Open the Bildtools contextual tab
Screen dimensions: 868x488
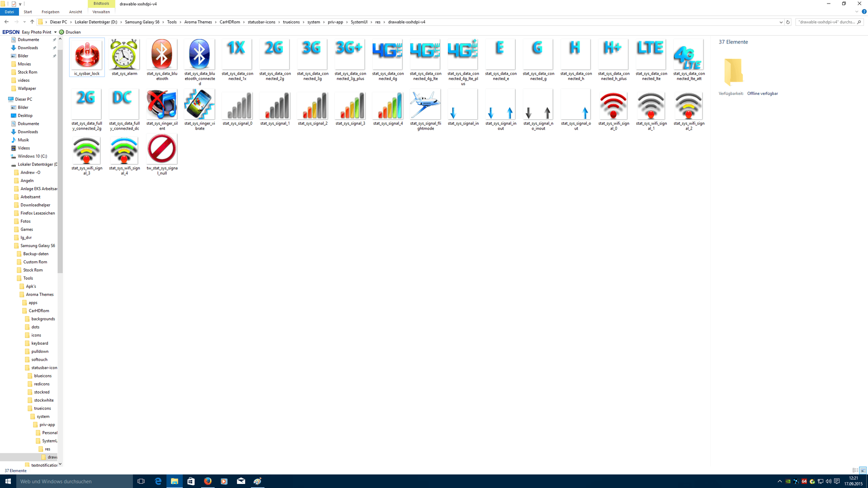point(101,4)
